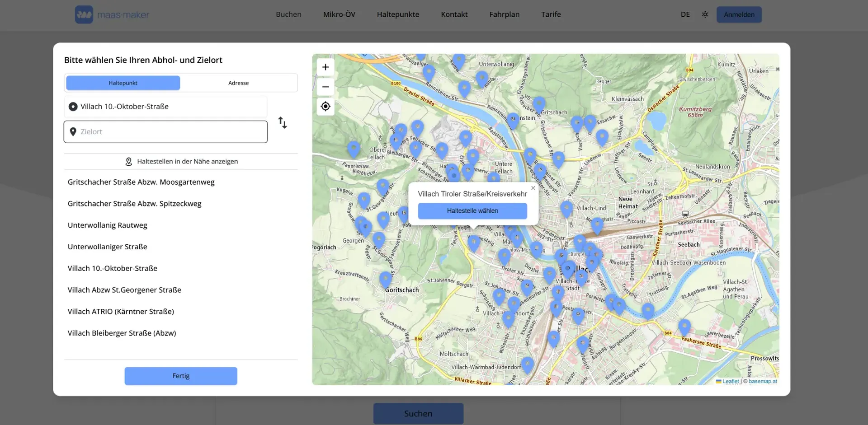The image size is (868, 425).
Task: Click Haltestelle wählen in map popup
Action: tap(472, 211)
